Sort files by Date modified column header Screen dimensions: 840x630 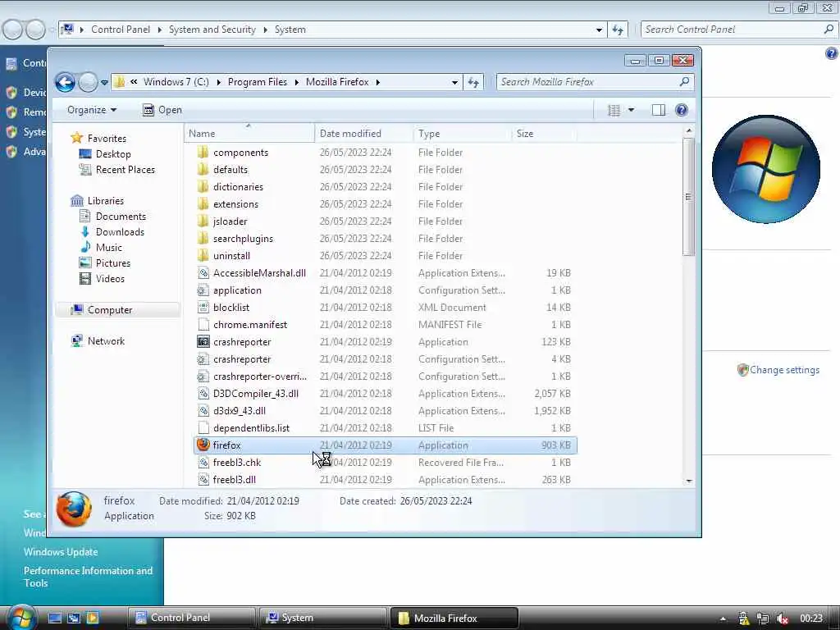coord(364,134)
